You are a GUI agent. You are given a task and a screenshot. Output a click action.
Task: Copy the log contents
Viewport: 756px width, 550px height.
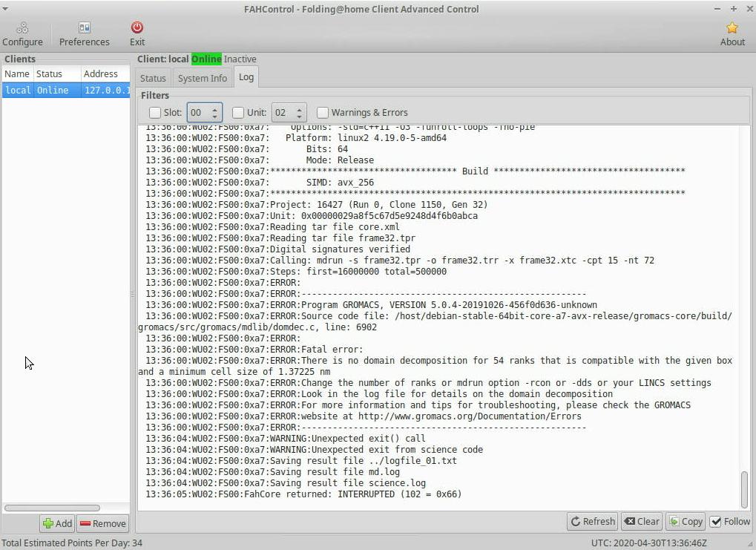click(686, 522)
